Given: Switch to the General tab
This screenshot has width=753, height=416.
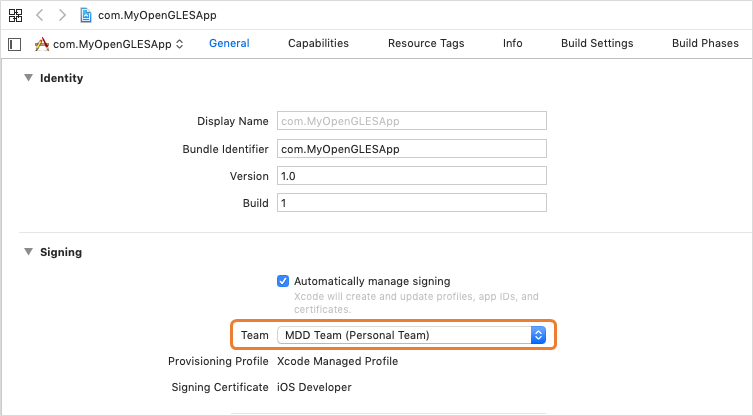Looking at the screenshot, I should [229, 43].
